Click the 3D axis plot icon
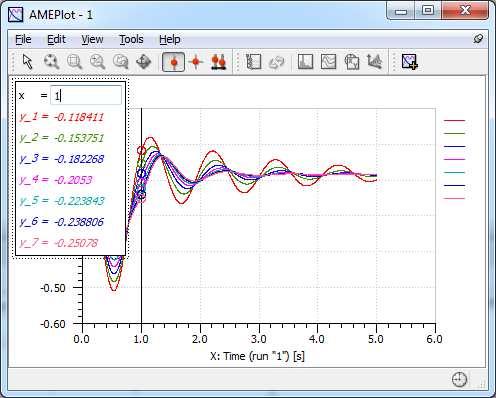The height and width of the screenshot is (398, 496). (x=375, y=62)
